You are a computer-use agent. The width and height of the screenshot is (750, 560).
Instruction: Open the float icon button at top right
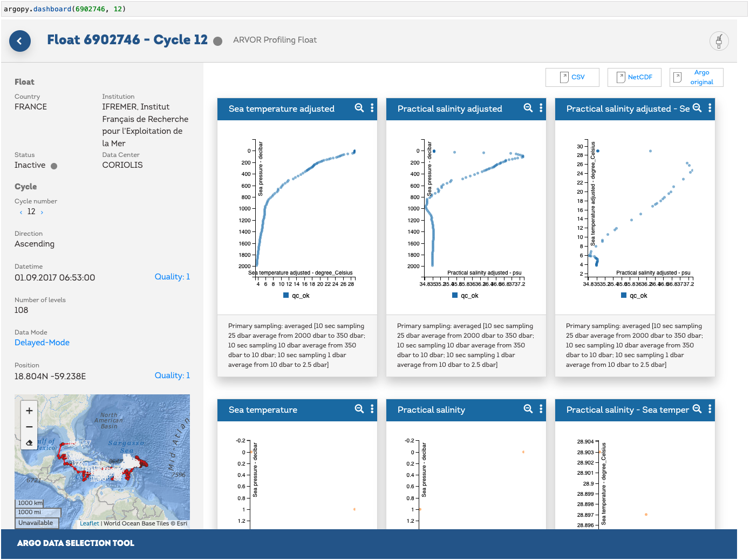[719, 41]
